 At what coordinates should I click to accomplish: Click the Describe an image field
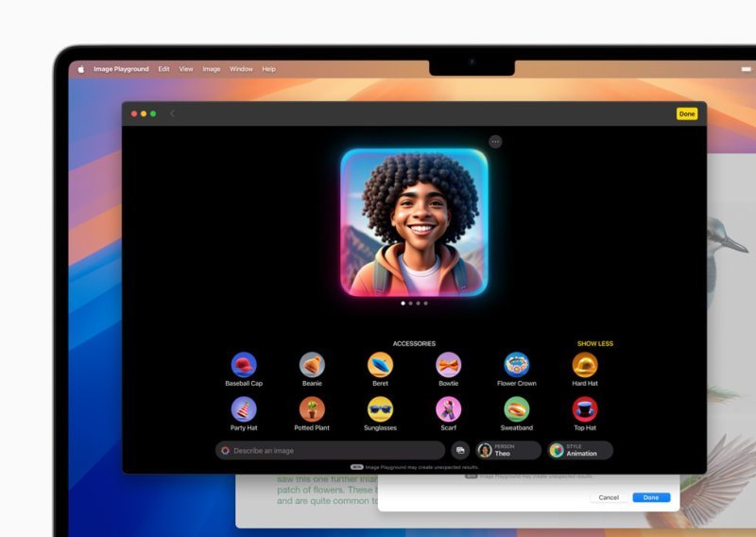330,451
